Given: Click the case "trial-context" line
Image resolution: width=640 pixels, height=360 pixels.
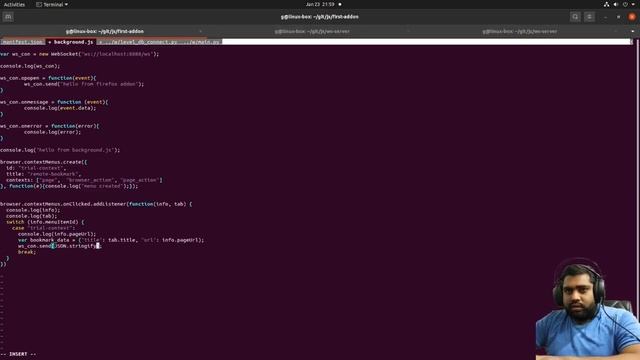Looking at the screenshot, I should coord(44,228).
